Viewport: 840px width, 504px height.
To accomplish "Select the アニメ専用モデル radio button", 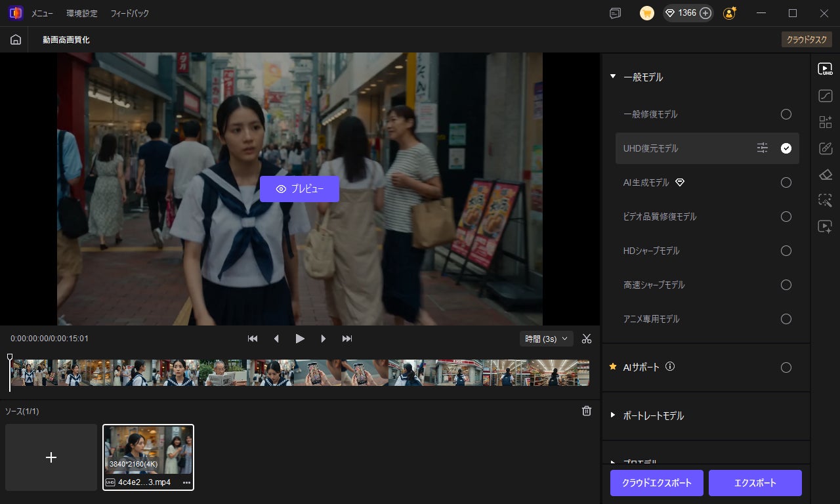I will click(x=786, y=319).
